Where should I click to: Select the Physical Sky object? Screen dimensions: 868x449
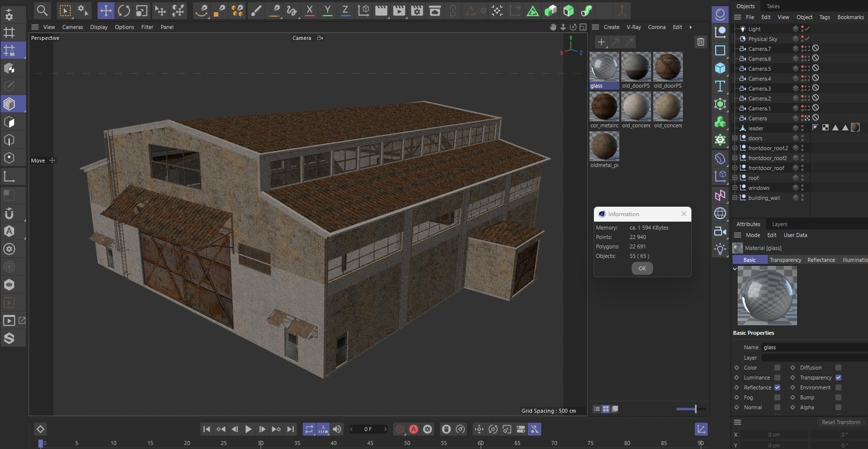point(762,39)
